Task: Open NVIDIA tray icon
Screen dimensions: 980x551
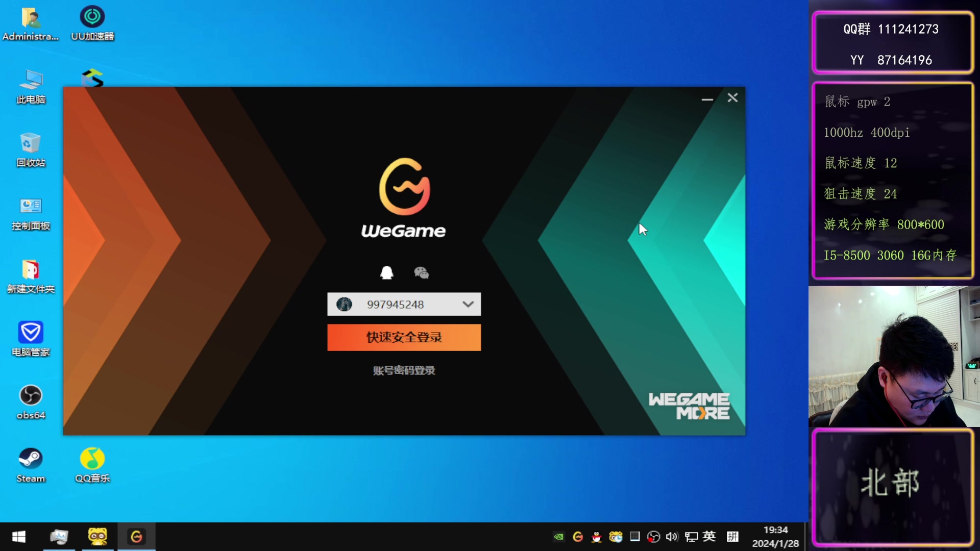Action: pyautogui.click(x=559, y=537)
